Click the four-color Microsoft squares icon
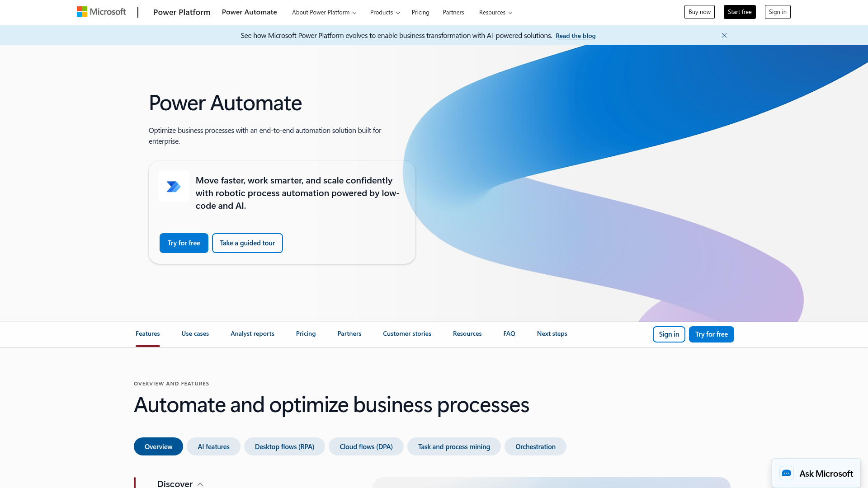 coord(82,11)
